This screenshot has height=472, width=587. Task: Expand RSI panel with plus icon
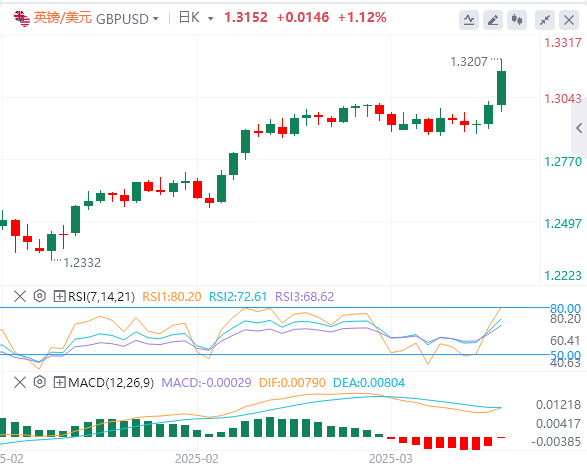click(59, 296)
